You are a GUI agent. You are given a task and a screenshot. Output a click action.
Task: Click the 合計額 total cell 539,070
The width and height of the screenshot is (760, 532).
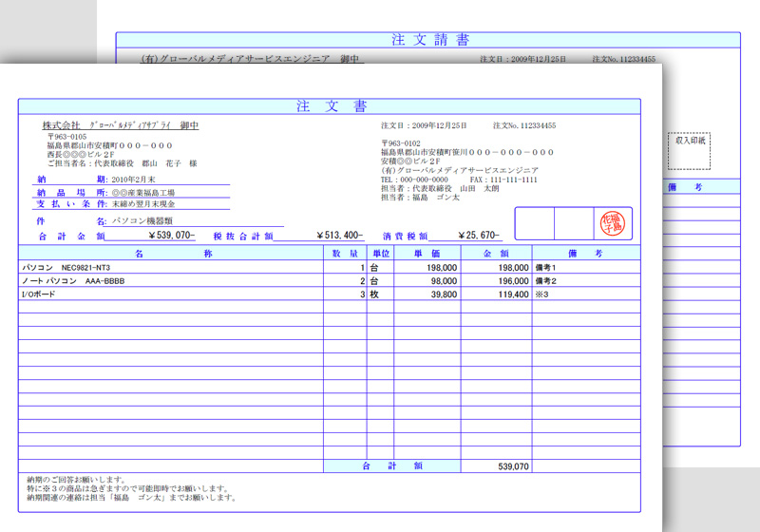513,466
